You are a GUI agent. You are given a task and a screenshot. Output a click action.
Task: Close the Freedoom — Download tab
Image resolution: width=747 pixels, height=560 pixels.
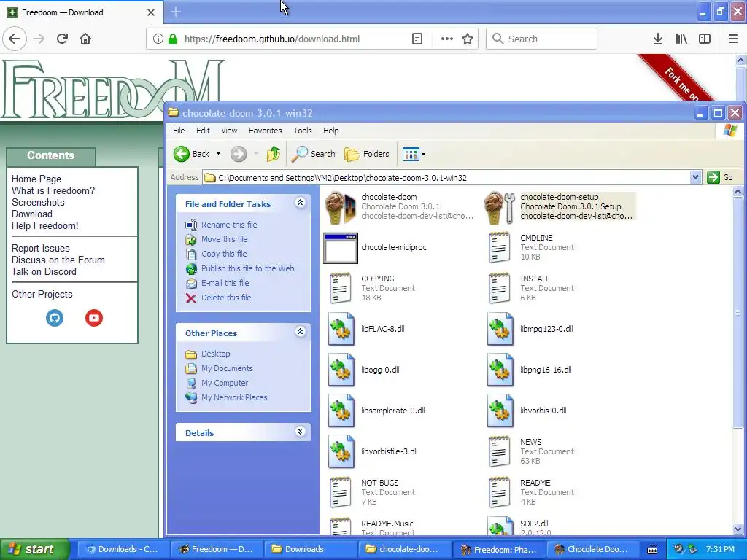(x=150, y=12)
